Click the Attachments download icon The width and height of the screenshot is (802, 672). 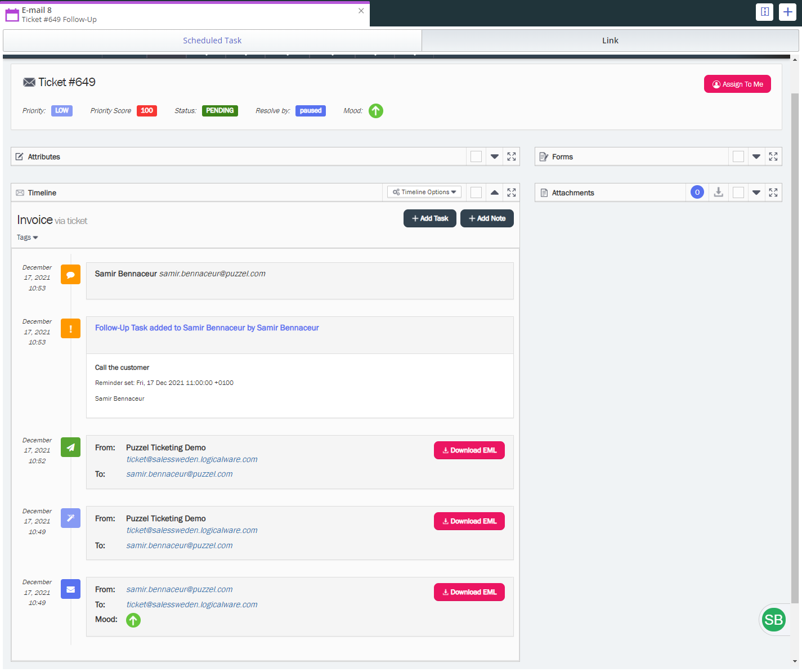pyautogui.click(x=718, y=192)
